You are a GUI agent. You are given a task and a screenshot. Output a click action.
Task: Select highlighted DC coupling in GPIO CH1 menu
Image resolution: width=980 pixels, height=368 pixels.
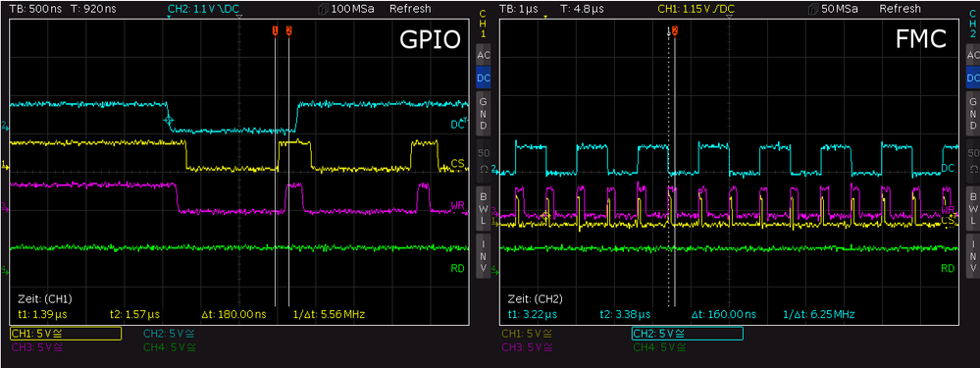[x=483, y=79]
